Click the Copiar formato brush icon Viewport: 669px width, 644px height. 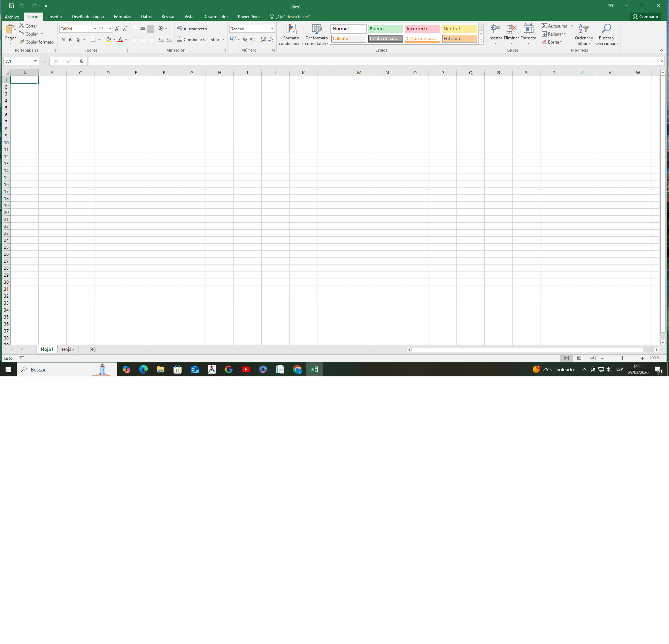tap(22, 42)
